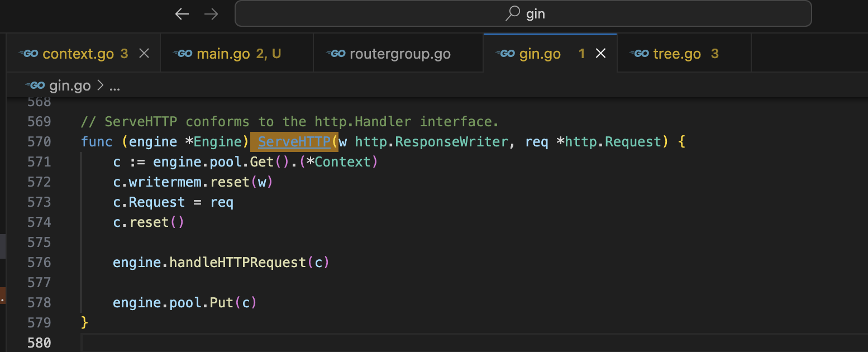Click the handleHTTPRequest call on line 576
Screen dimensions: 868x352
[238, 263]
